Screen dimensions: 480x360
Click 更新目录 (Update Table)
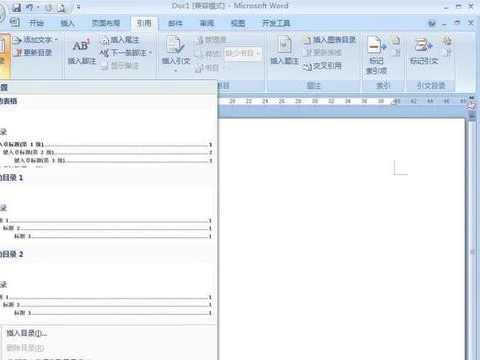tap(33, 53)
